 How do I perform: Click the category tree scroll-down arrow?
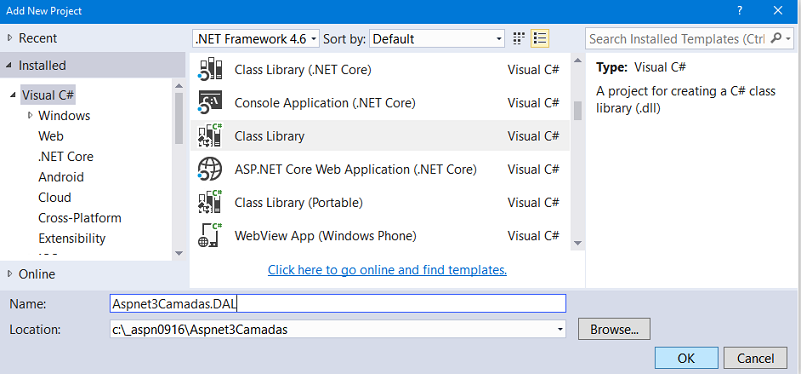pyautogui.click(x=179, y=252)
